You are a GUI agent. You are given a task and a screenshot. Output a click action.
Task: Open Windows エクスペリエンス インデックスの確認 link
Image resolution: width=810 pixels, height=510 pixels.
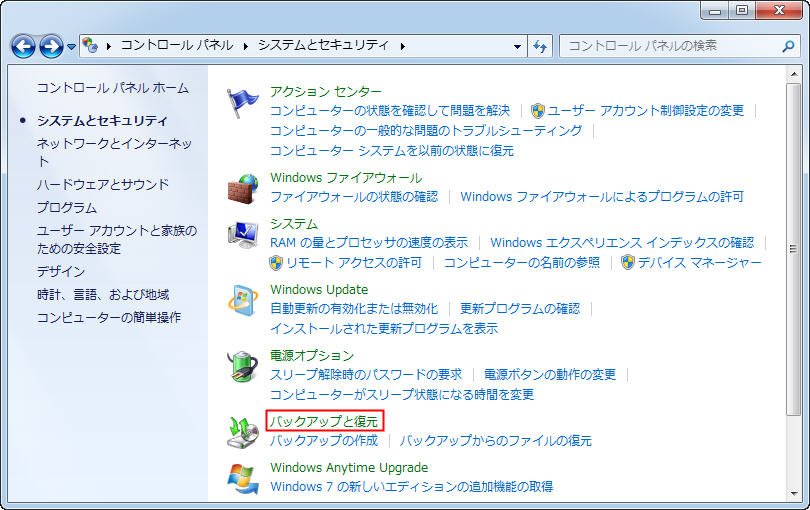[x=622, y=242]
